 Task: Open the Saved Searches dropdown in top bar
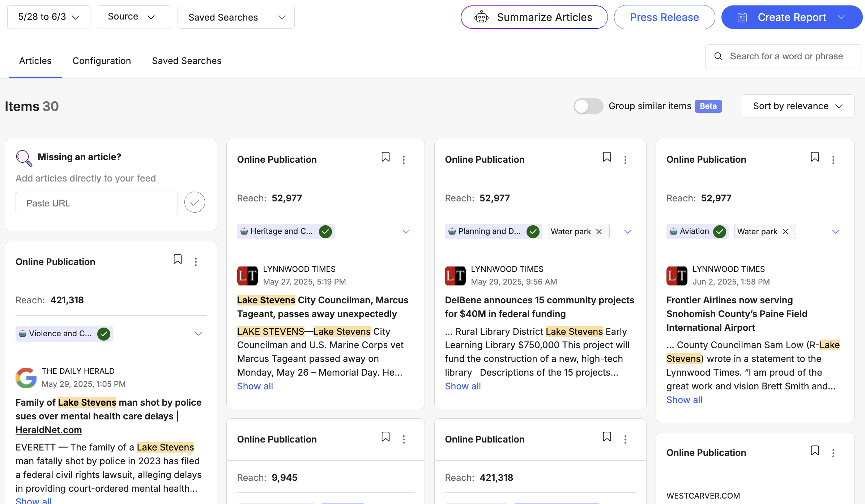(236, 17)
